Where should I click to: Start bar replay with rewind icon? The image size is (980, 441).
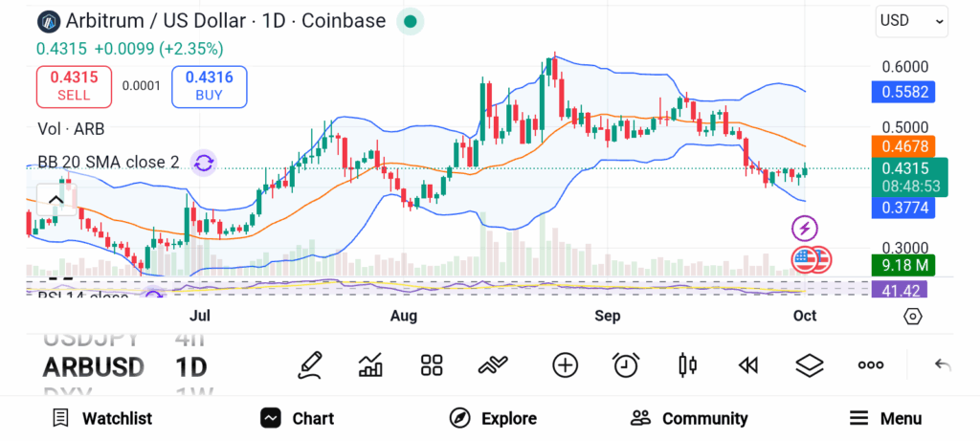pos(747,364)
